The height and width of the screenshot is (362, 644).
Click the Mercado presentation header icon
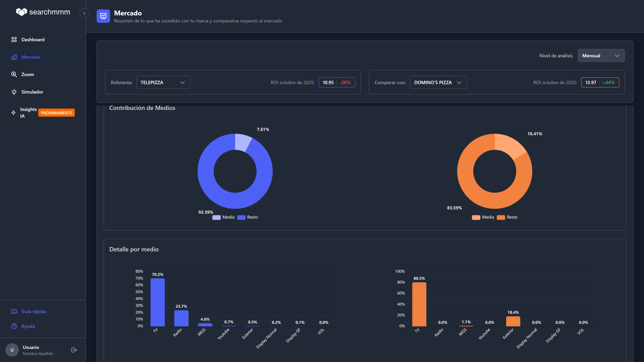[x=103, y=16]
